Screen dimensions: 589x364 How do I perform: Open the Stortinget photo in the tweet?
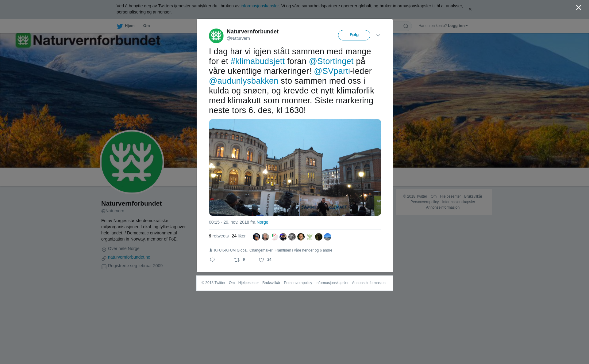295,167
